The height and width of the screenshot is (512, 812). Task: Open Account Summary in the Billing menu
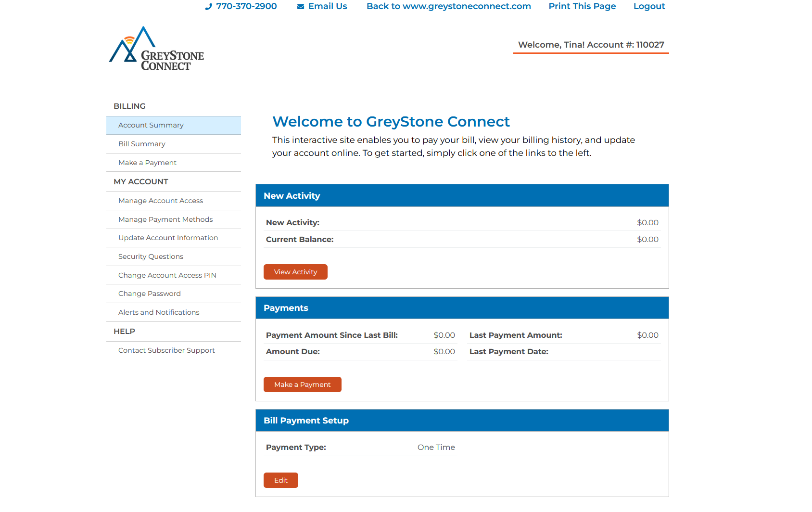tap(174, 125)
